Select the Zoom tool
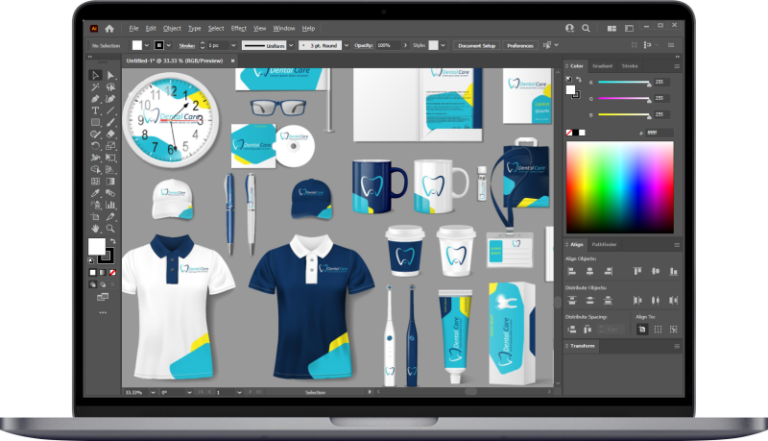 tap(111, 228)
